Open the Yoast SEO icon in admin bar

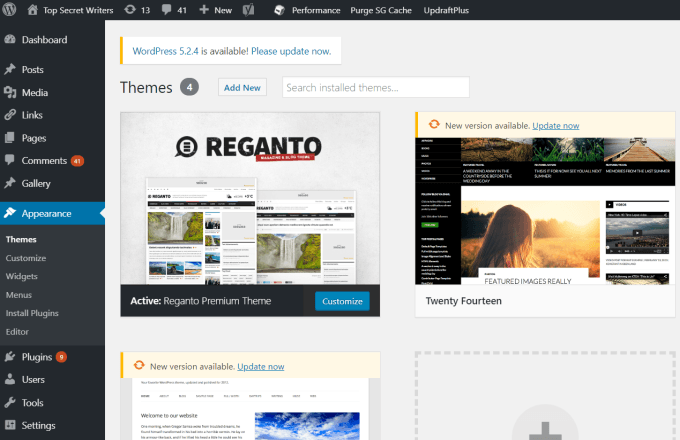(x=248, y=10)
